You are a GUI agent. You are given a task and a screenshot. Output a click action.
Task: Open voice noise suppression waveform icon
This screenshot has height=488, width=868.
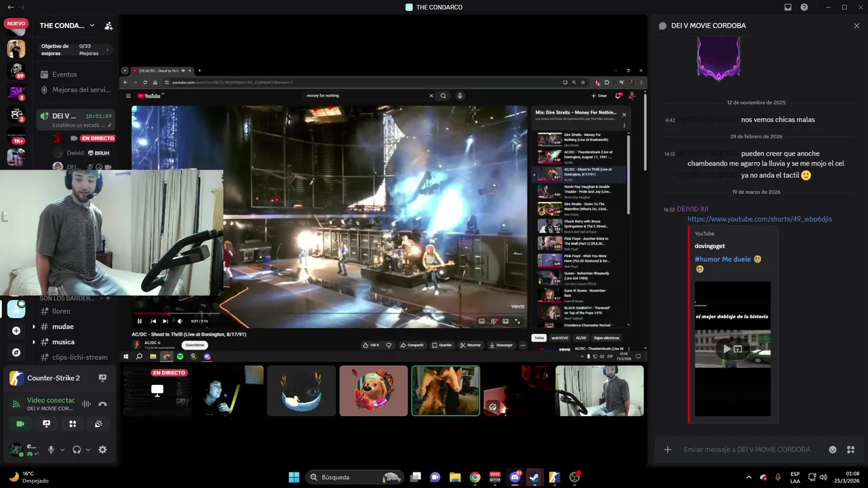pyautogui.click(x=86, y=404)
